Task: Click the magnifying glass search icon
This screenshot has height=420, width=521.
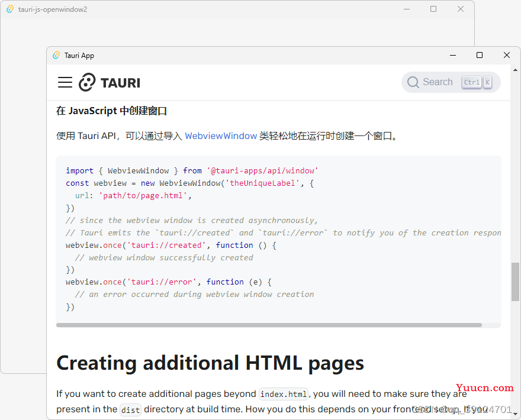Action: point(413,82)
